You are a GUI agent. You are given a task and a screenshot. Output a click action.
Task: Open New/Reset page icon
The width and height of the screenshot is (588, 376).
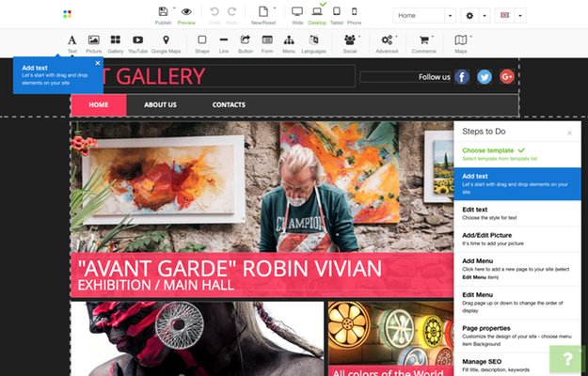[263, 11]
